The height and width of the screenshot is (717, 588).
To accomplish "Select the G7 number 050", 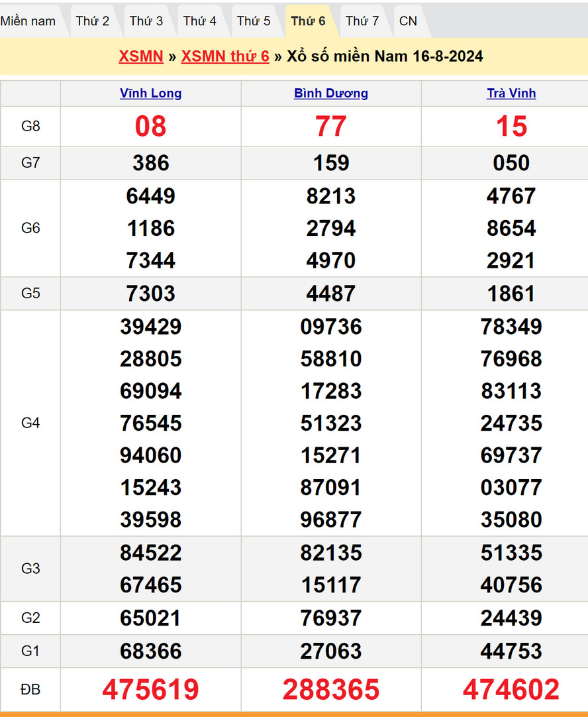I will 511,163.
